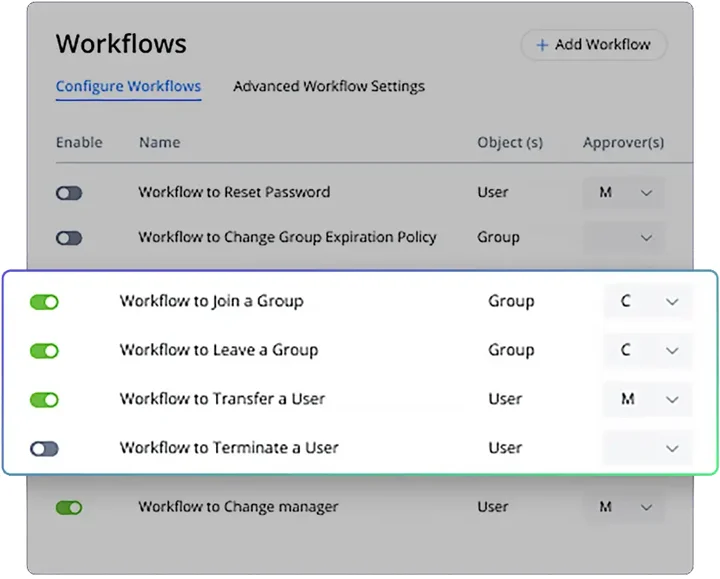Select 'Workflow to Change Group Expiration Policy' name
Screen dimensions: 720x579
(287, 237)
